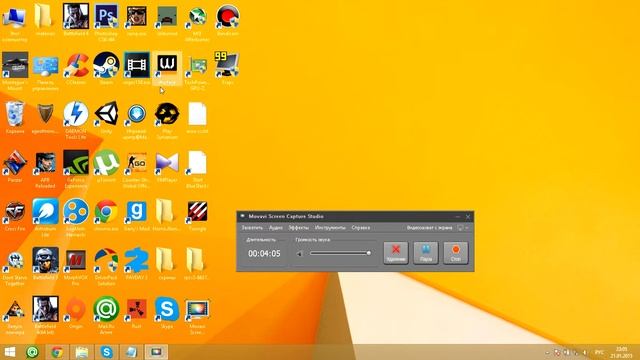Expand the Видеозахват с экрана mode dropdown
This screenshot has width=640, height=360.
467,228
